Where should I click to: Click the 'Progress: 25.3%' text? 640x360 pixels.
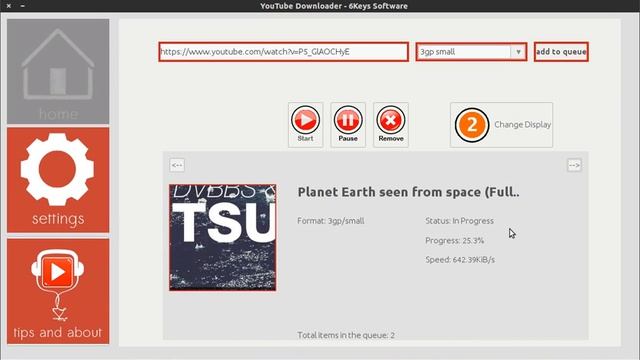454,240
